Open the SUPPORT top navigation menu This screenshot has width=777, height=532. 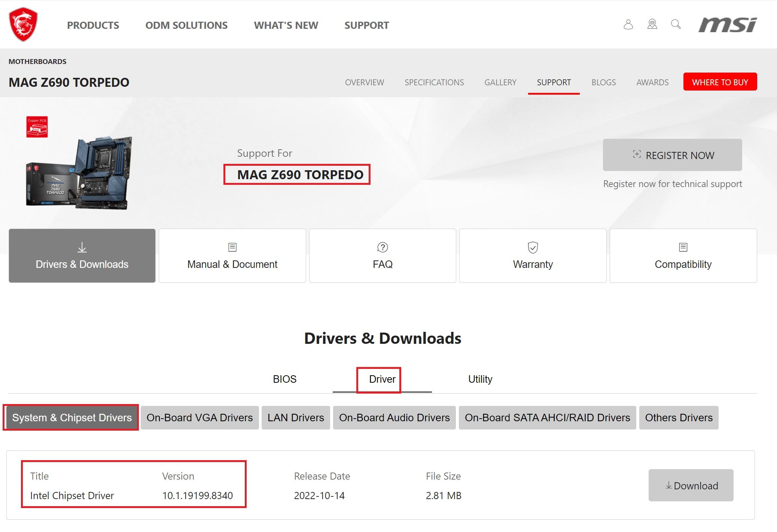(x=367, y=25)
